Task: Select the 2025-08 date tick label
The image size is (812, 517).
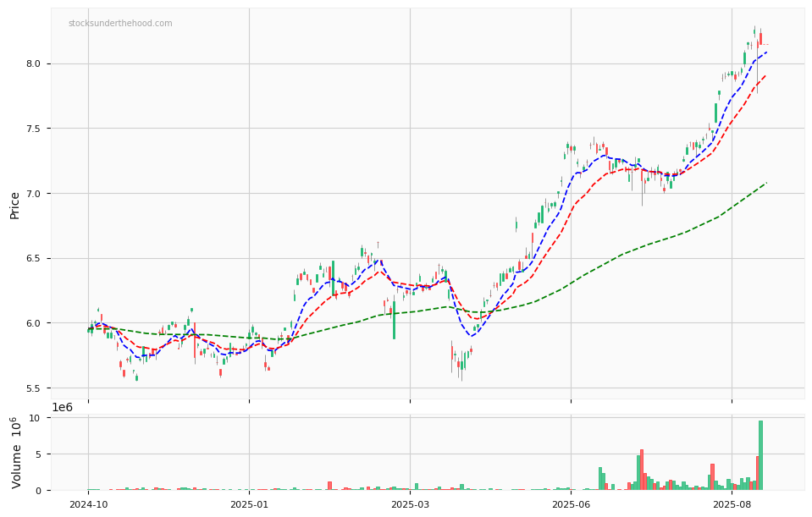Action: (x=732, y=504)
